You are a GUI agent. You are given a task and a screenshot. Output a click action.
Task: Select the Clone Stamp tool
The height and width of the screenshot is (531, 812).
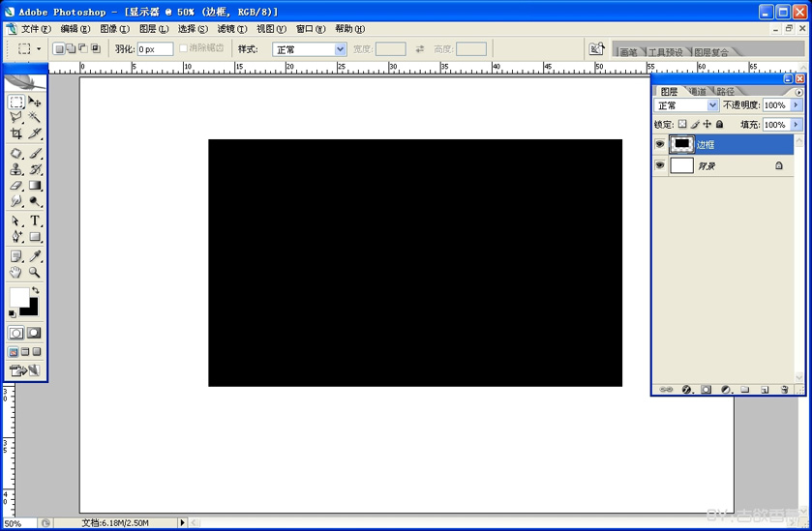click(16, 169)
